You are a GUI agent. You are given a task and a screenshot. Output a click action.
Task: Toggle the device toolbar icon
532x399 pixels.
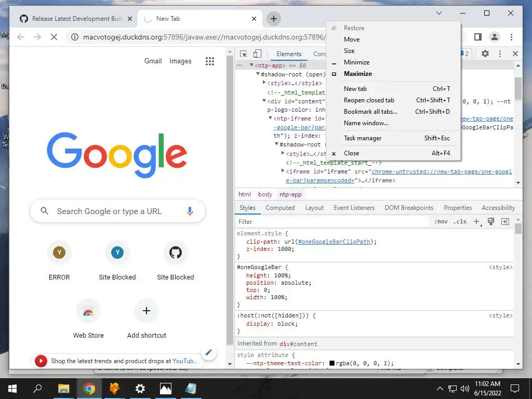pos(258,54)
